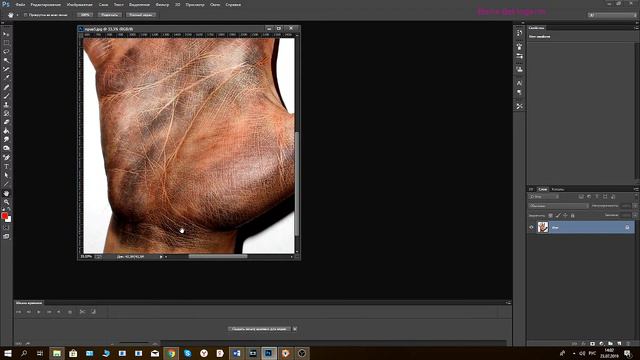Toggle 'Прокрутка во всех окнах' checkbox
The height and width of the screenshot is (360, 640).
(x=26, y=15)
